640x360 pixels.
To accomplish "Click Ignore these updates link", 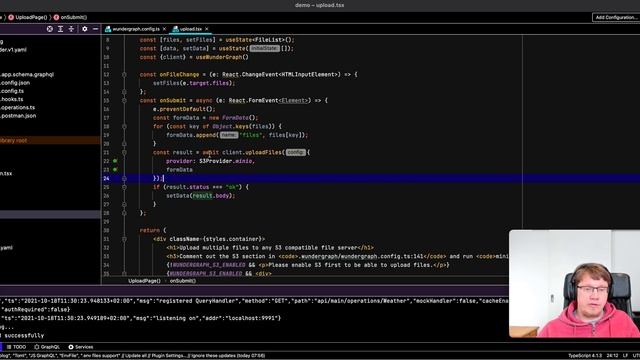I will [212, 356].
